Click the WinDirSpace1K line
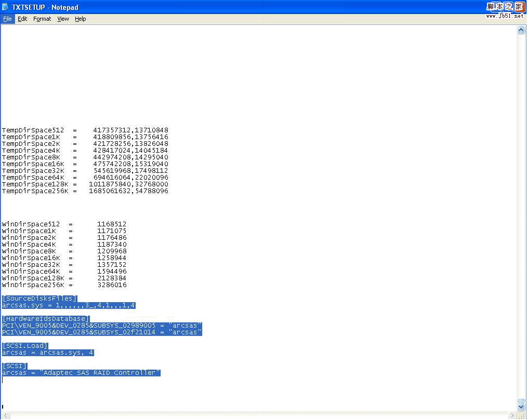 pos(64,231)
